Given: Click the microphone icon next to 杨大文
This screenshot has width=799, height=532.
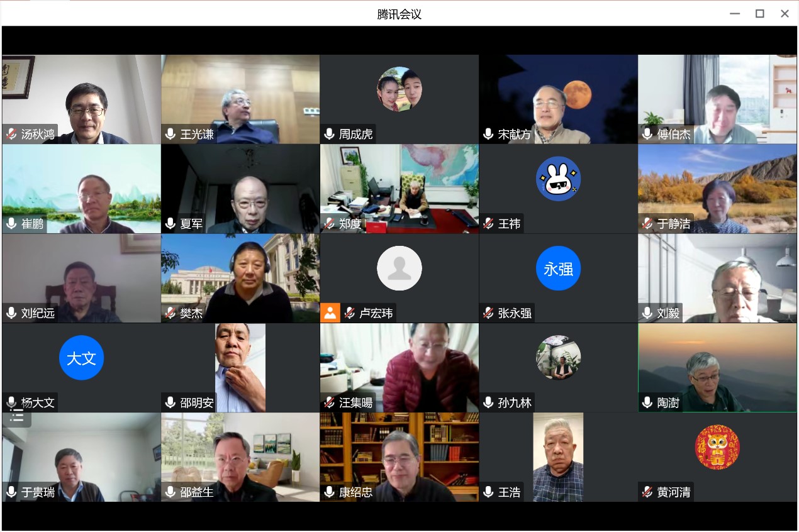Looking at the screenshot, I should [11, 402].
